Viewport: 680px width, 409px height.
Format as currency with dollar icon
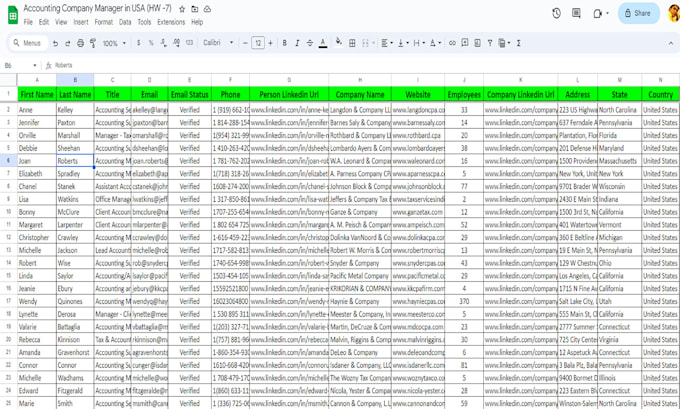[x=138, y=43]
